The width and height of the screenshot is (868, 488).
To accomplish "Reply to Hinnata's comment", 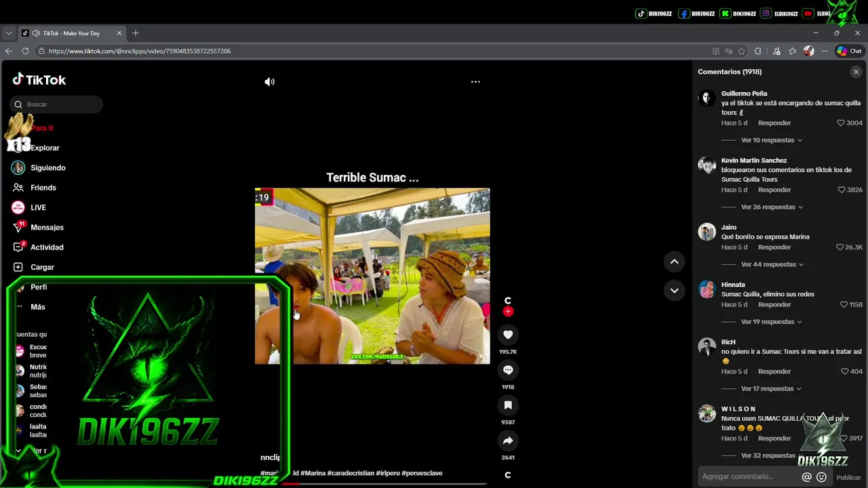I will click(774, 304).
